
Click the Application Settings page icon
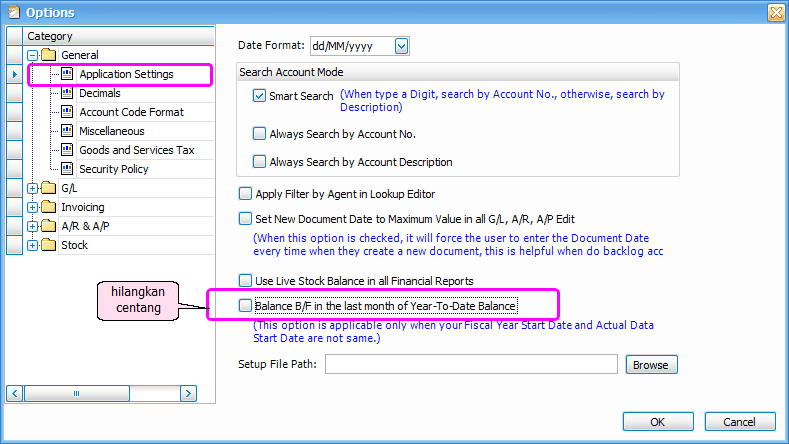pos(67,74)
